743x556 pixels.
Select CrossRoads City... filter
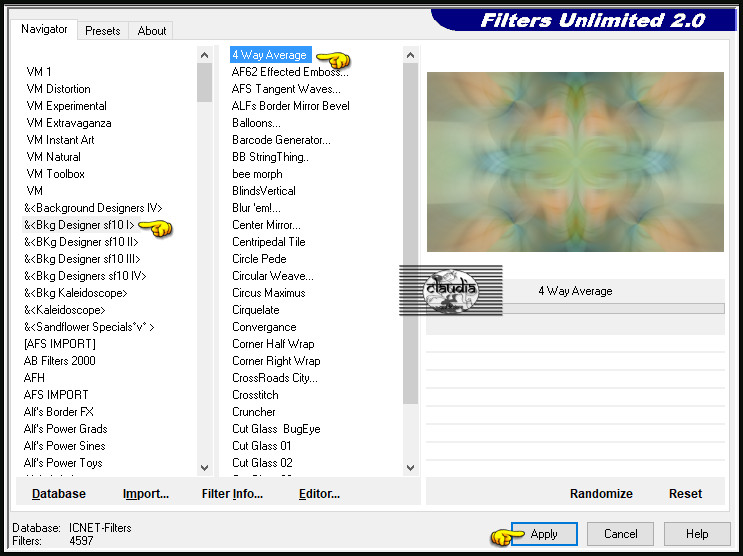275,378
